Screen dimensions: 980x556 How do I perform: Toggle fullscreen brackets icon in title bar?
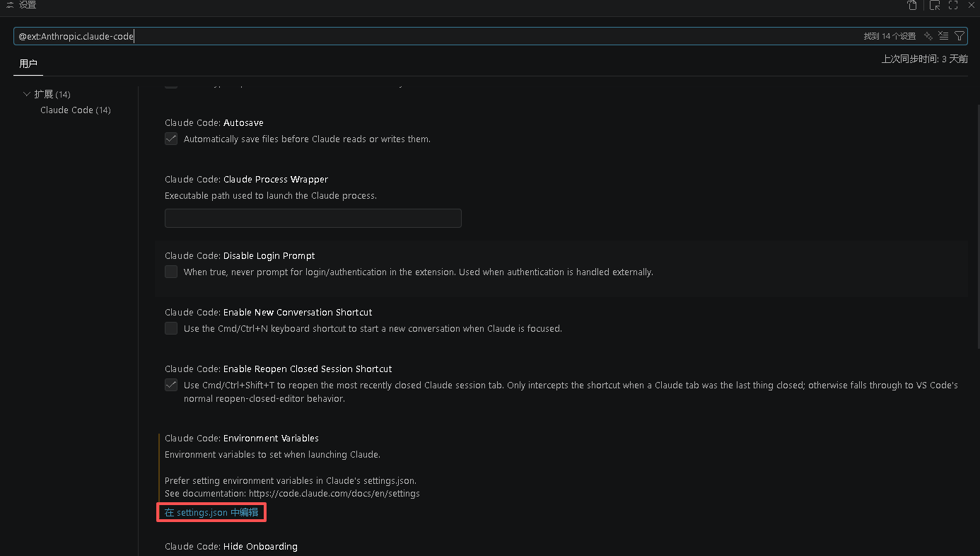tap(953, 5)
